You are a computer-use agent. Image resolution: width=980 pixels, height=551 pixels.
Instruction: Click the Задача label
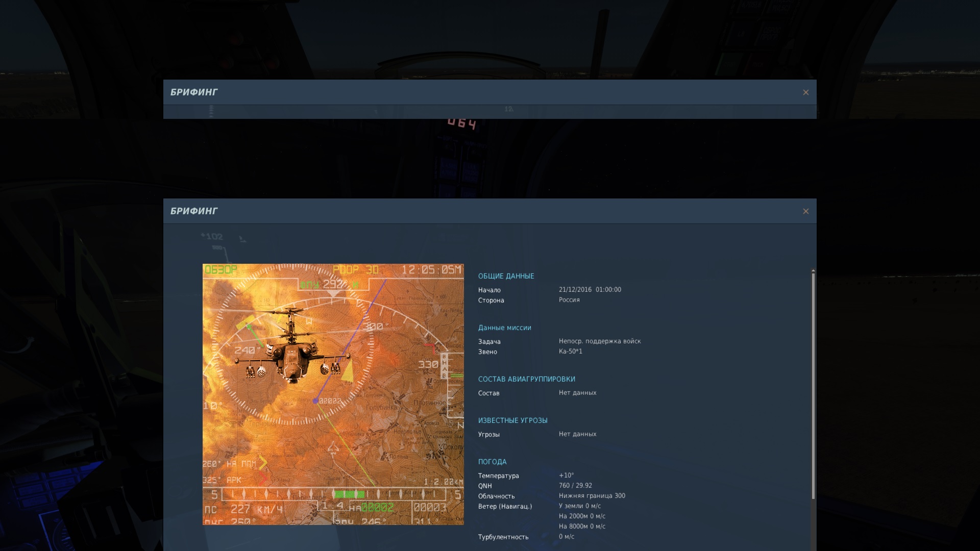point(489,342)
